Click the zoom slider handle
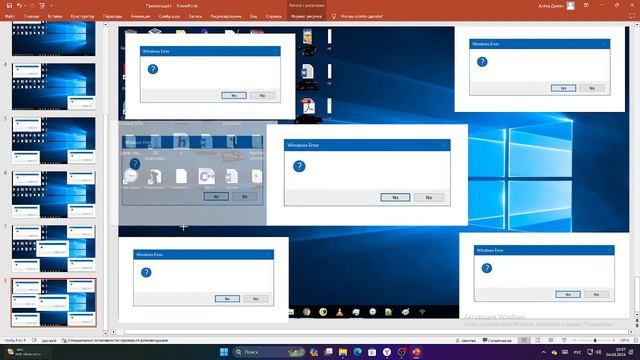Screen dimensions: 640x360 click(x=595, y=340)
